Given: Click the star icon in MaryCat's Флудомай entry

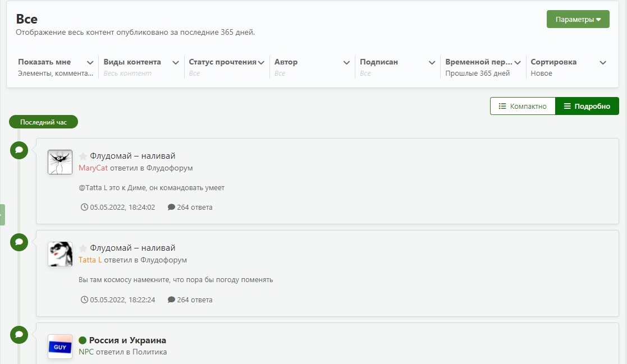Looking at the screenshot, I should [x=83, y=156].
